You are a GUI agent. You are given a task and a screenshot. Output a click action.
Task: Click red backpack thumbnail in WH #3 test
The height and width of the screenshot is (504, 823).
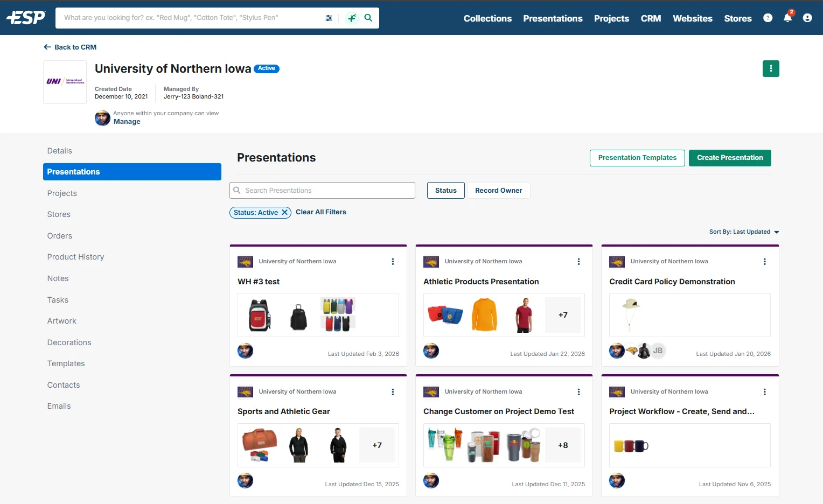pos(260,315)
